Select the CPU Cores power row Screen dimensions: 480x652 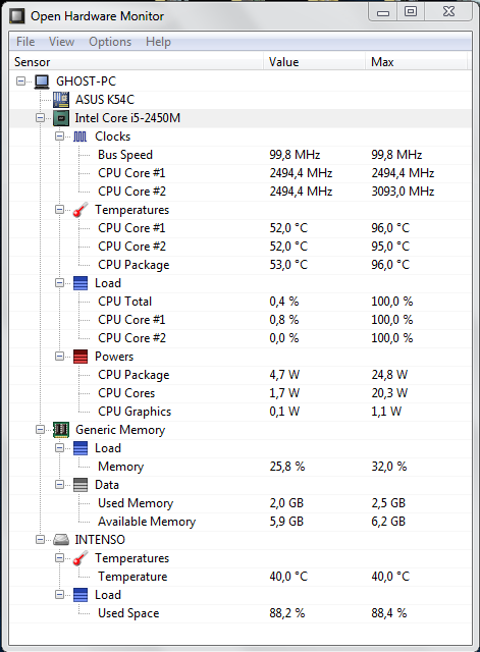coord(240,393)
